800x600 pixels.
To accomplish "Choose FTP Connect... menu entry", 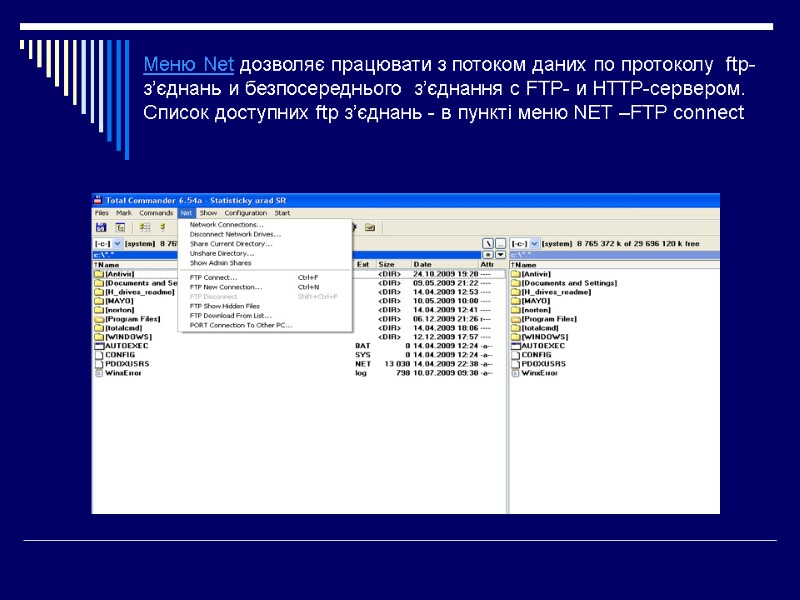I will 265,278.
